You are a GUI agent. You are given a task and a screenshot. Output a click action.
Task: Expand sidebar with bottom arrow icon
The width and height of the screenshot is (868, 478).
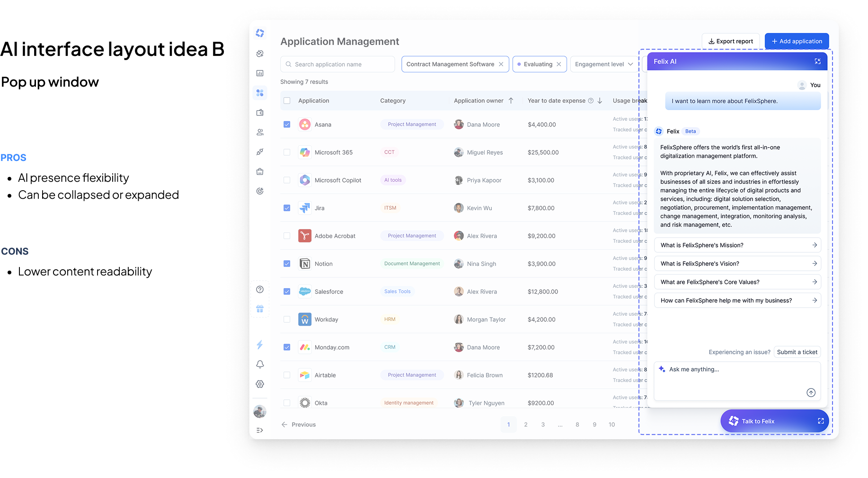[260, 430]
